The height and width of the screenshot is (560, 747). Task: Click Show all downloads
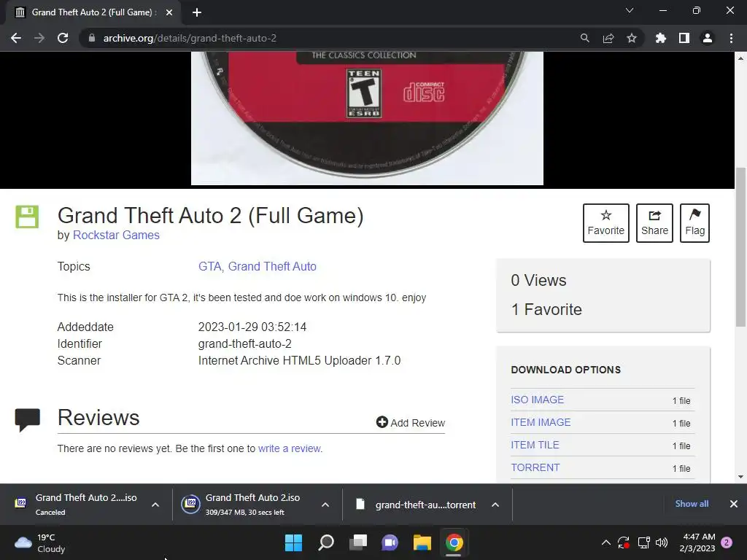coord(692,504)
